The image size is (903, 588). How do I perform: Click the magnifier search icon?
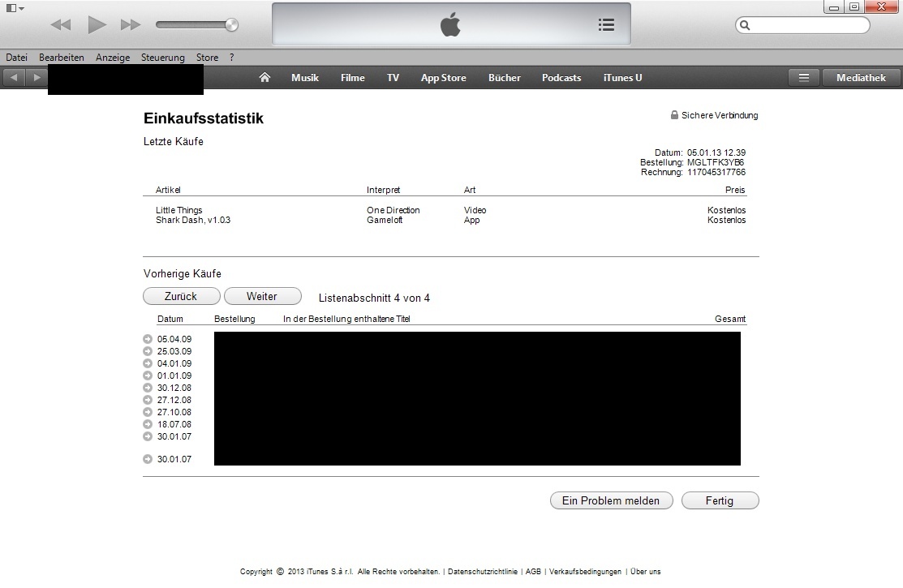tap(745, 25)
